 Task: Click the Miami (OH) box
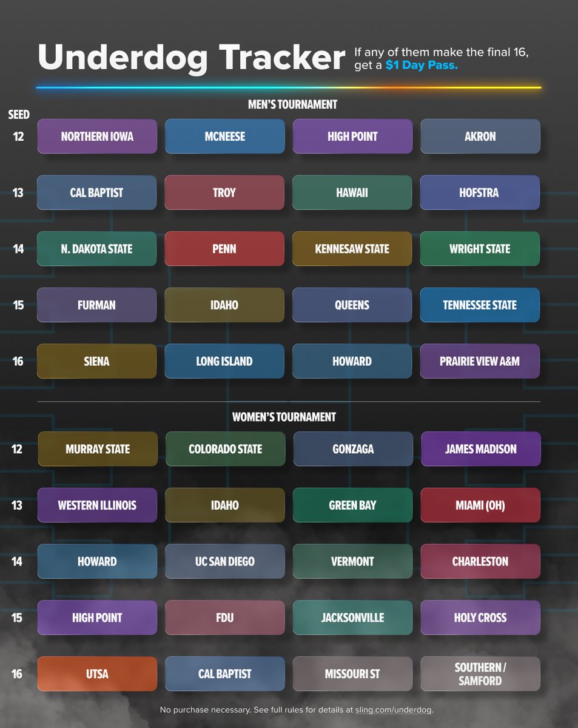(x=480, y=505)
